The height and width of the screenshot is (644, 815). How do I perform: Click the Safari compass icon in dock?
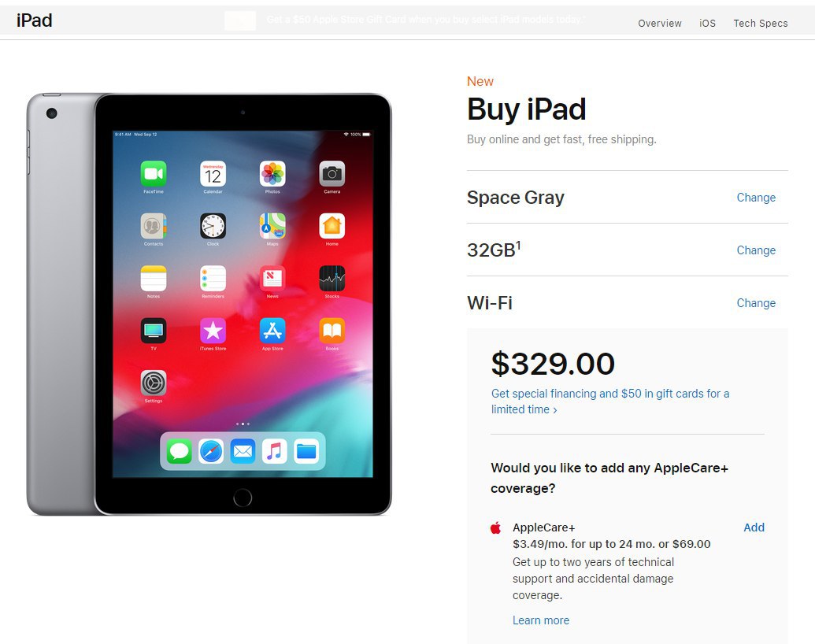pyautogui.click(x=211, y=451)
